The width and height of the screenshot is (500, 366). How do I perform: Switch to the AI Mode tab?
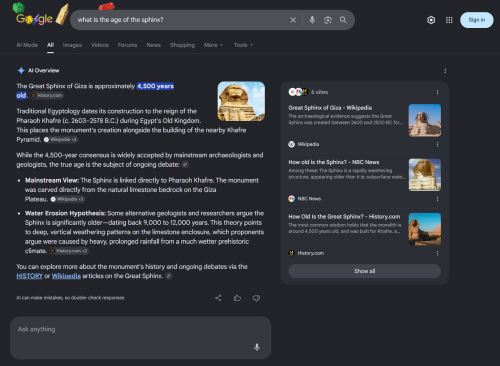(27, 45)
